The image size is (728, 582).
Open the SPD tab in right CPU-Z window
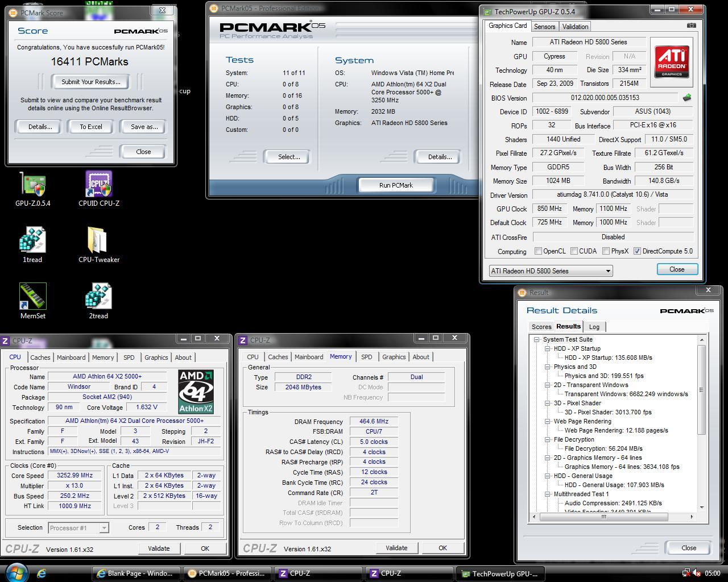coord(367,357)
